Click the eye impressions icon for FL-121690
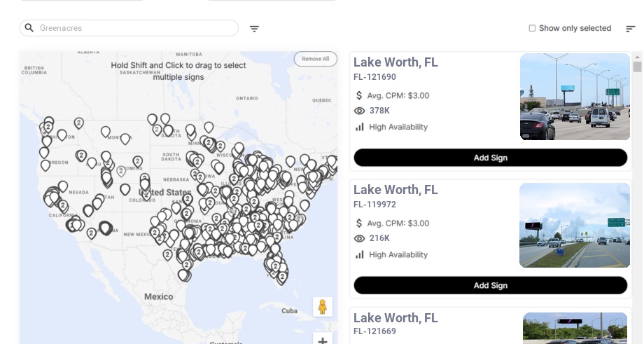The height and width of the screenshot is (344, 644). click(360, 111)
